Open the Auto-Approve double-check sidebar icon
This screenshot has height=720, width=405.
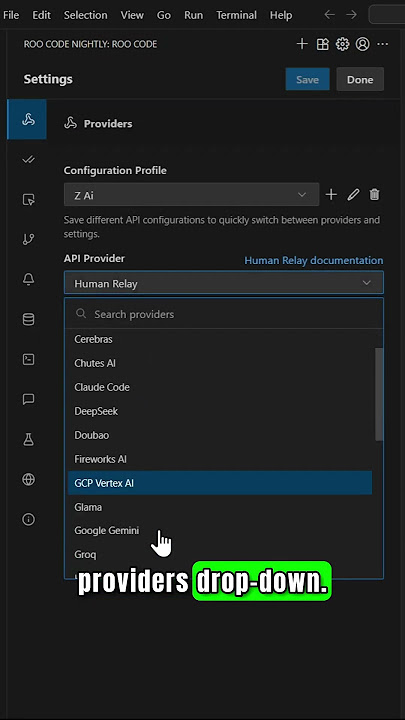(28, 159)
